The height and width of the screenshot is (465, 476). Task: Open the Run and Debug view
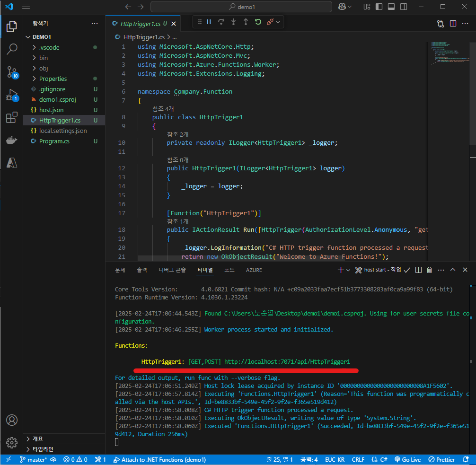pyautogui.click(x=12, y=95)
